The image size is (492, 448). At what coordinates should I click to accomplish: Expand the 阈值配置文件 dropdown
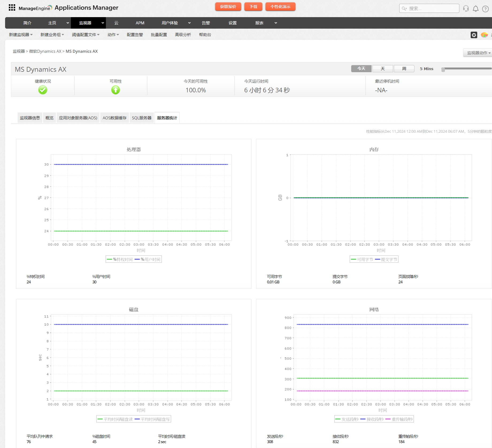click(86, 35)
